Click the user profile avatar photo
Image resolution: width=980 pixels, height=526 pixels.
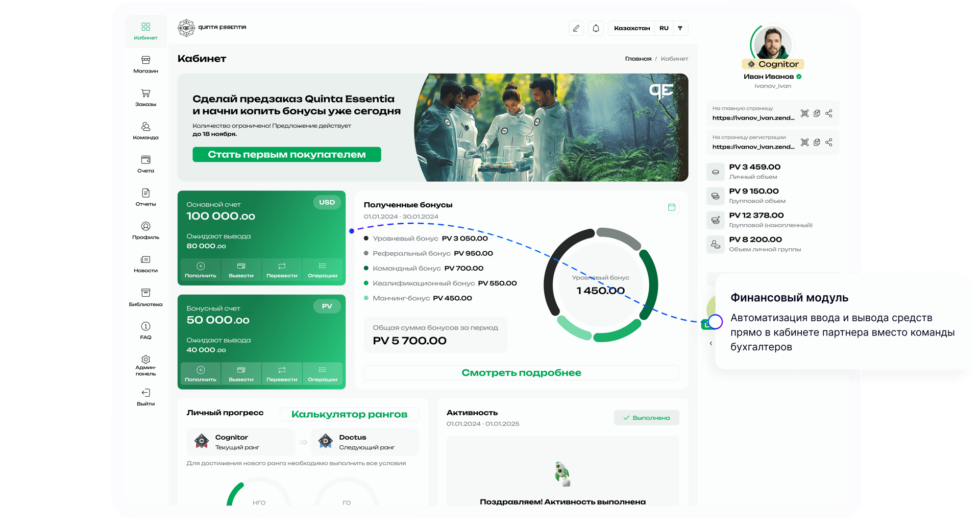coord(773,43)
